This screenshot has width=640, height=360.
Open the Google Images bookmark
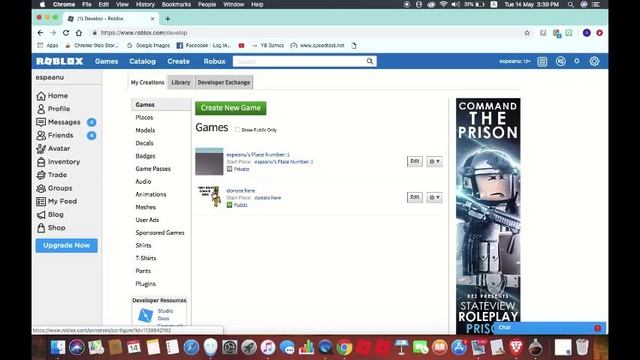point(148,45)
